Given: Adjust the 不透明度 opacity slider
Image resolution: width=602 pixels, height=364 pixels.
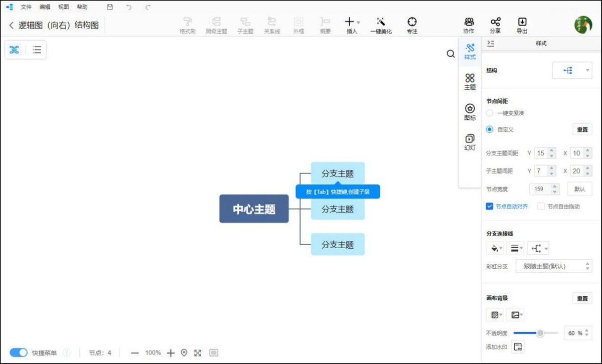Looking at the screenshot, I should click(x=540, y=333).
